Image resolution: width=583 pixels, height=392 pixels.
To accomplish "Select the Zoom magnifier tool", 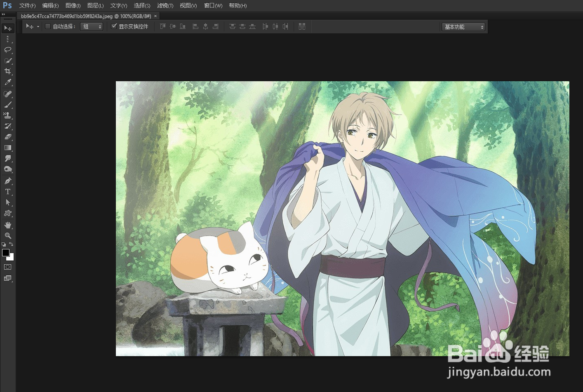I will click(x=7, y=236).
